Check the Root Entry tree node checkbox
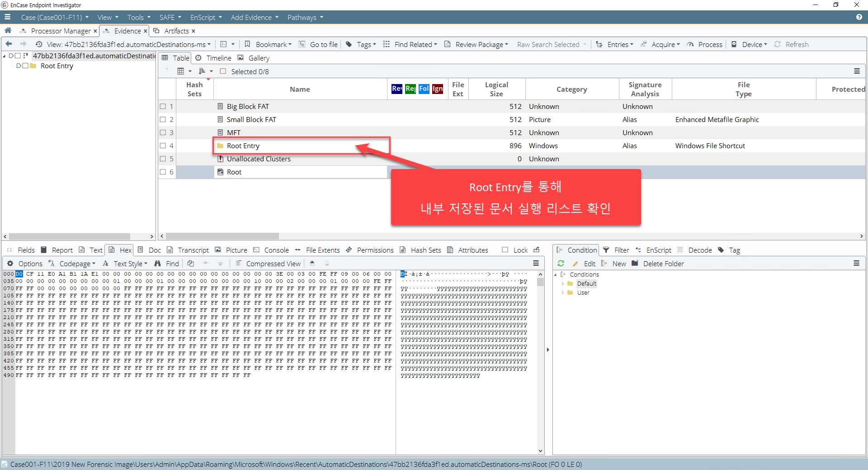Screen dimensions: 868x470 [26, 66]
